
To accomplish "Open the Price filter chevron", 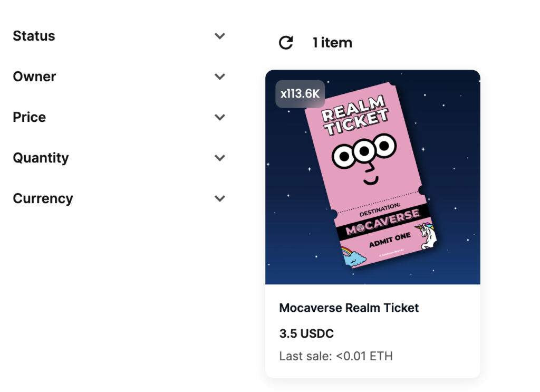I will 220,117.
